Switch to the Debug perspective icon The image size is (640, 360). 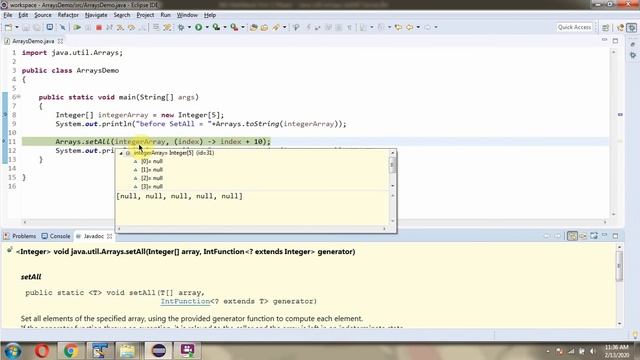[x=631, y=27]
